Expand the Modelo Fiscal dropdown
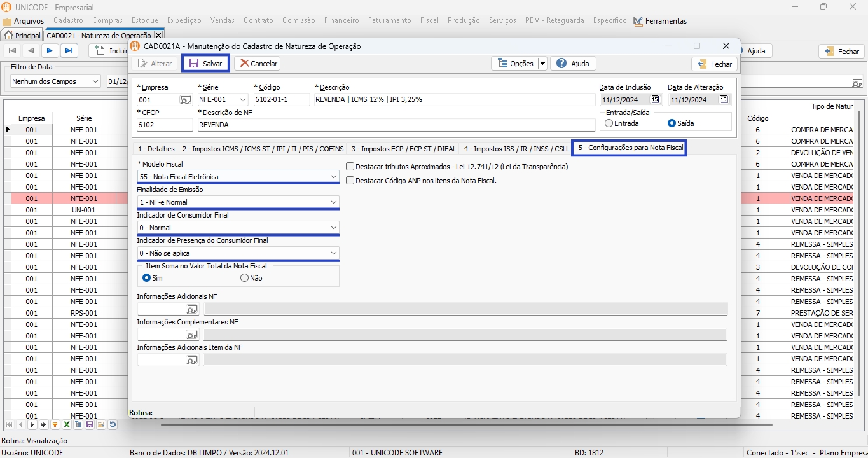This screenshot has width=868, height=458. click(x=334, y=177)
